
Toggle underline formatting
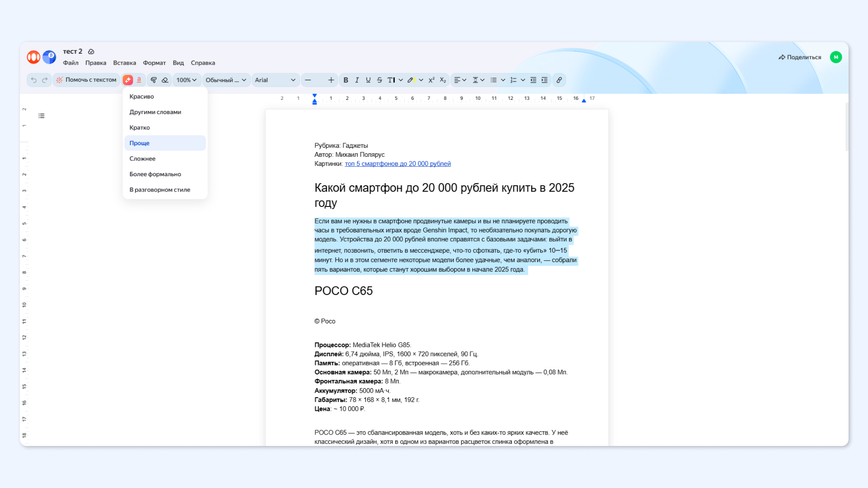tap(368, 80)
